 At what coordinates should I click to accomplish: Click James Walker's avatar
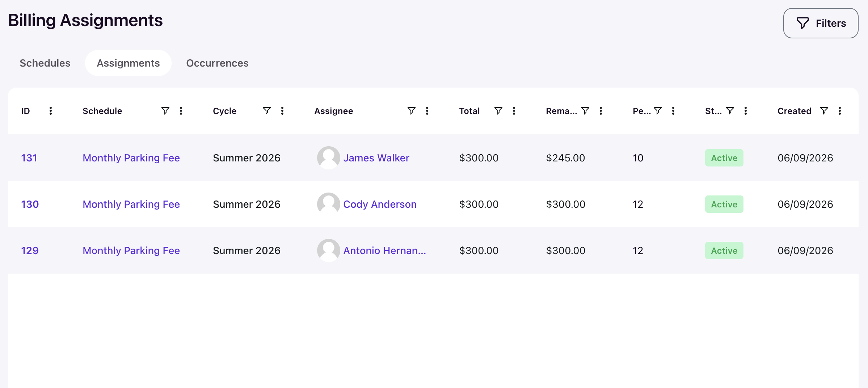tap(328, 158)
